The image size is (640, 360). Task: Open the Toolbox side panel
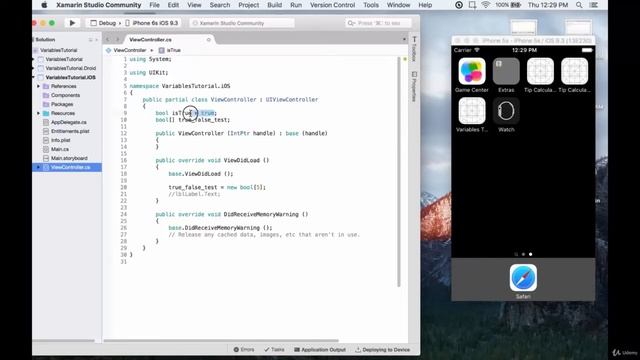(414, 48)
